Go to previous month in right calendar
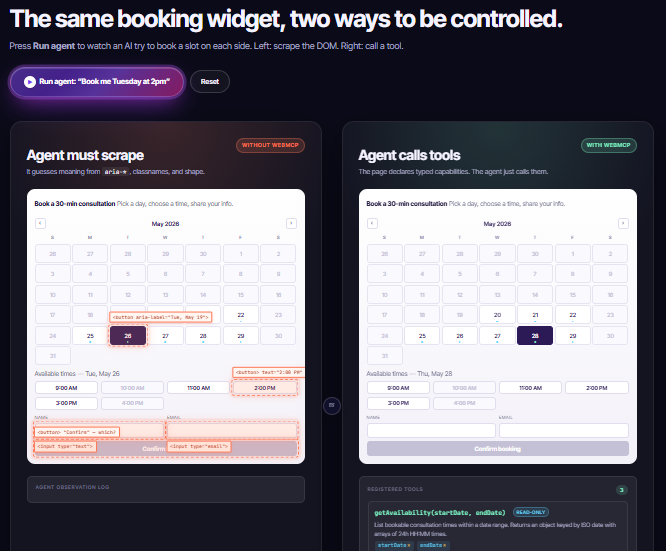 (x=373, y=223)
